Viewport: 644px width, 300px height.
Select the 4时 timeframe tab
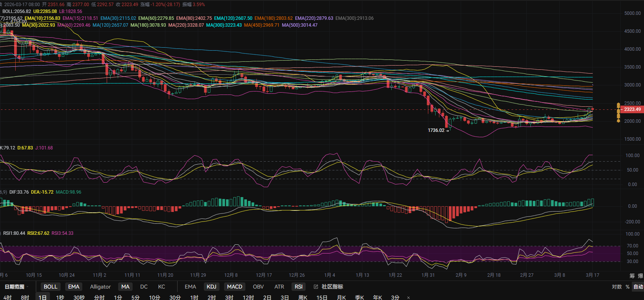click(7, 297)
